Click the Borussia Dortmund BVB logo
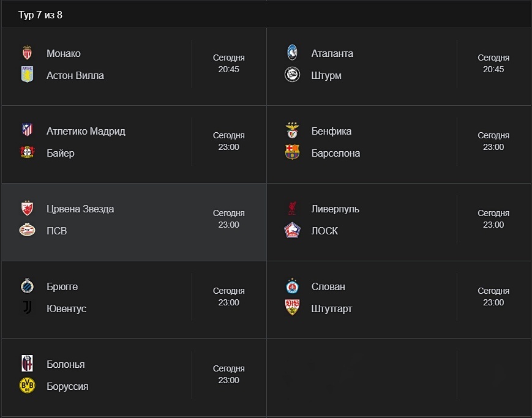The image size is (532, 418). (x=27, y=386)
